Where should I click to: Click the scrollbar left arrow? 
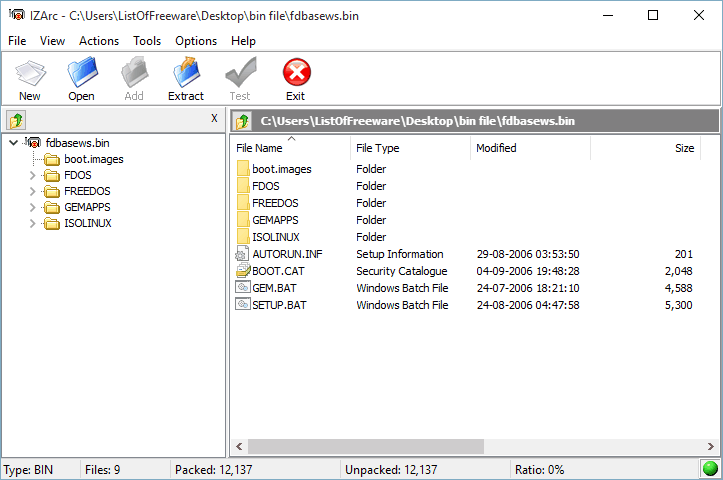[239, 446]
